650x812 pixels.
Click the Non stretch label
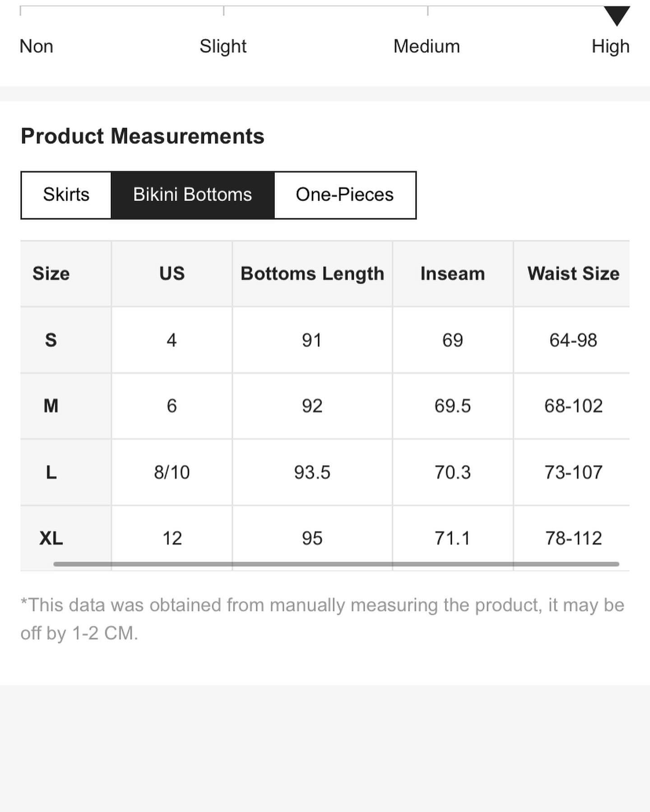pyautogui.click(x=37, y=46)
